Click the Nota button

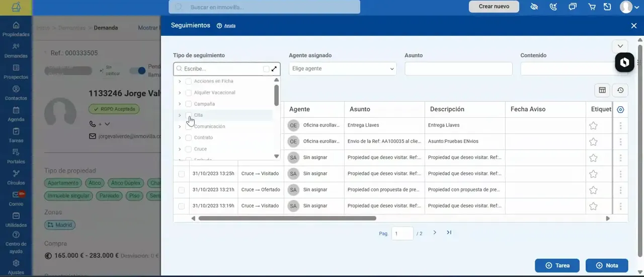[x=607, y=265]
